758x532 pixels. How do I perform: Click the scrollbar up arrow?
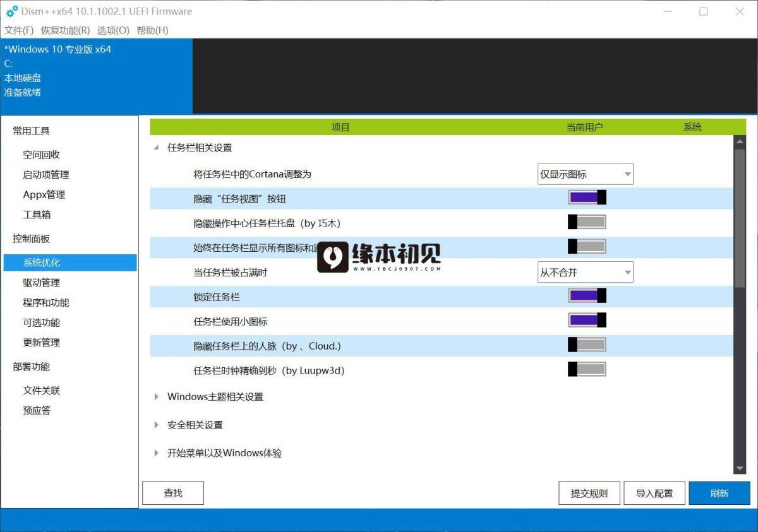[740, 141]
